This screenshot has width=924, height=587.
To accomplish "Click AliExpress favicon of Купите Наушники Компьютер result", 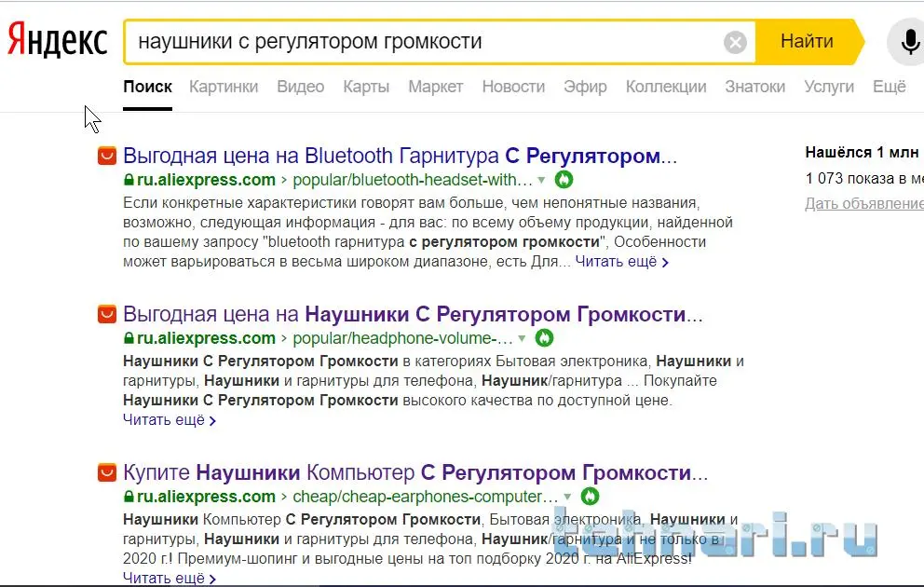I will 107,472.
